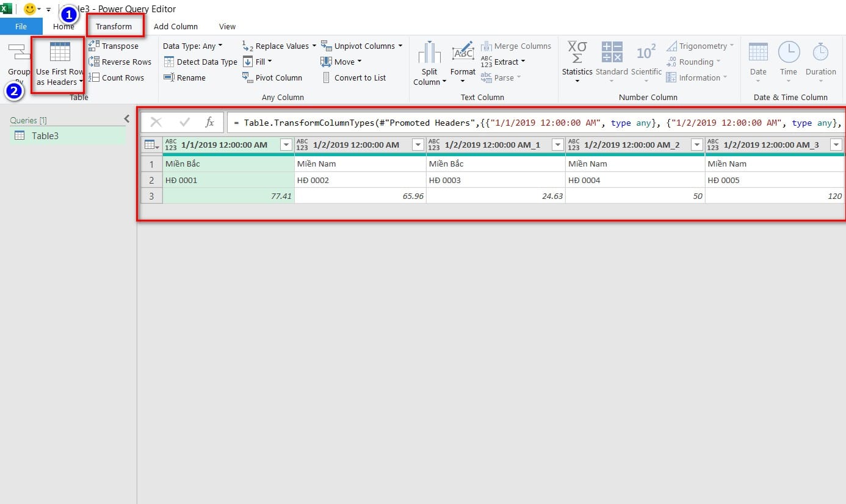Switch to the Add Column tab
Screen dimensions: 846x504
point(175,26)
